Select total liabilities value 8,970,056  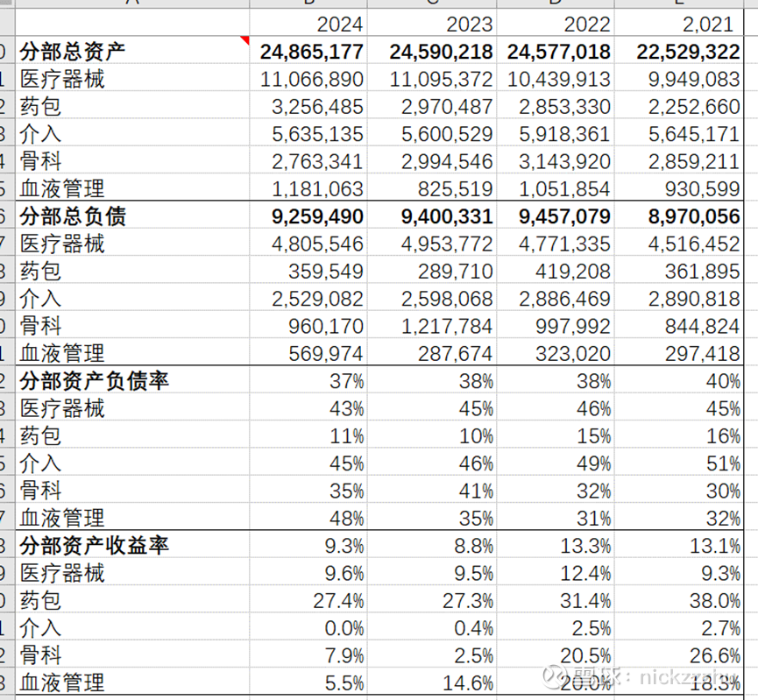678,216
